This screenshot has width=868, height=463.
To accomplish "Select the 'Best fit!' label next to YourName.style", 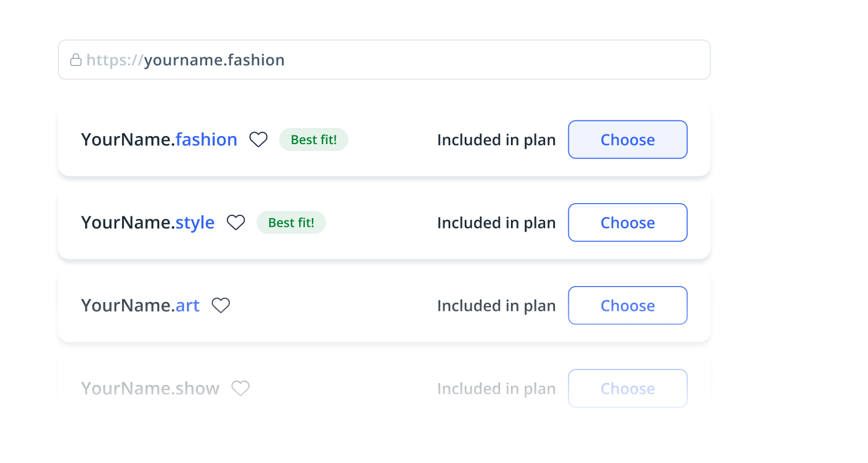I will click(x=291, y=222).
